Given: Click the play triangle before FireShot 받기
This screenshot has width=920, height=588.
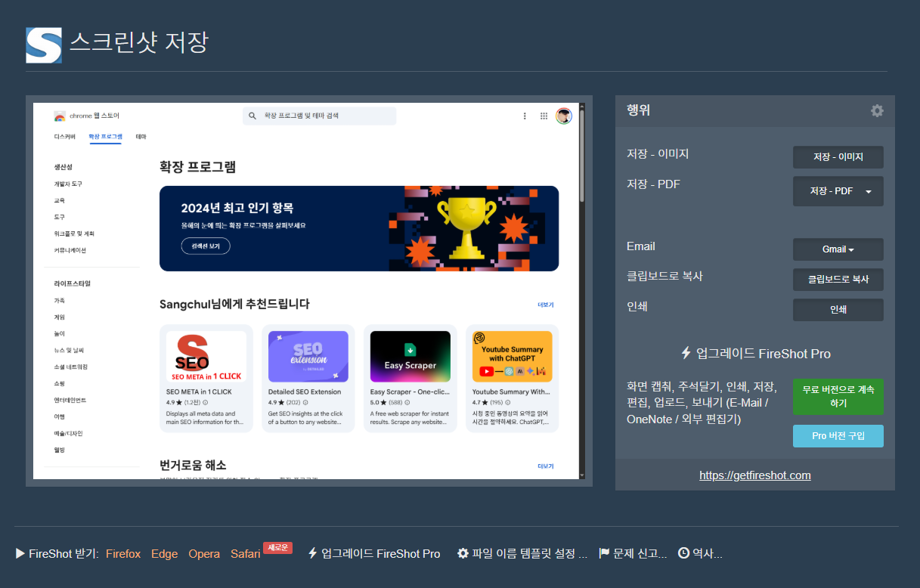Looking at the screenshot, I should click(20, 553).
